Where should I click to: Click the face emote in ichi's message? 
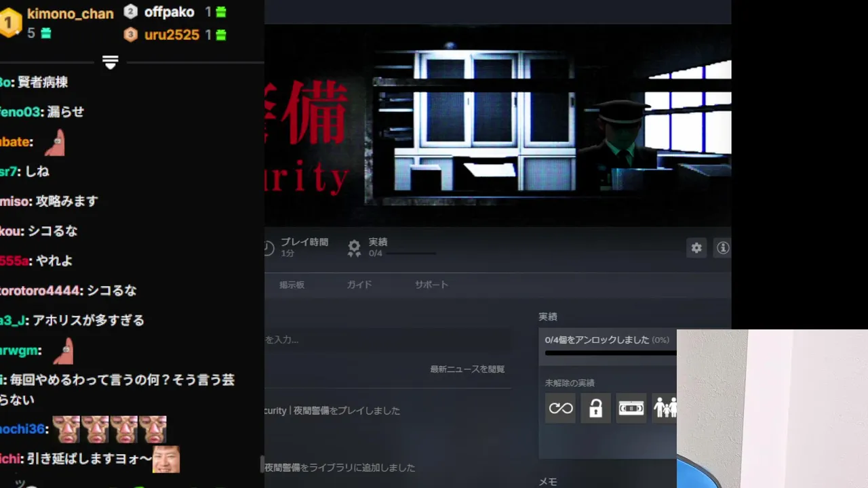pos(166,459)
